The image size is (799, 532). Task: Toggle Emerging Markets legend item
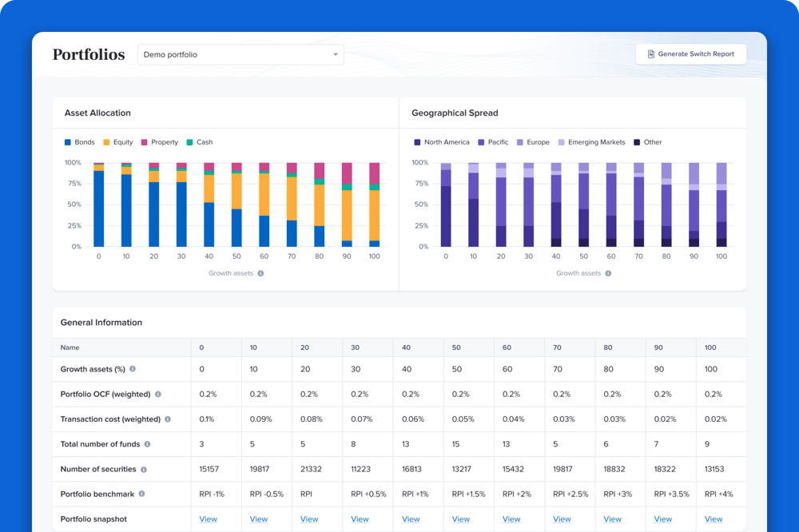tap(591, 142)
